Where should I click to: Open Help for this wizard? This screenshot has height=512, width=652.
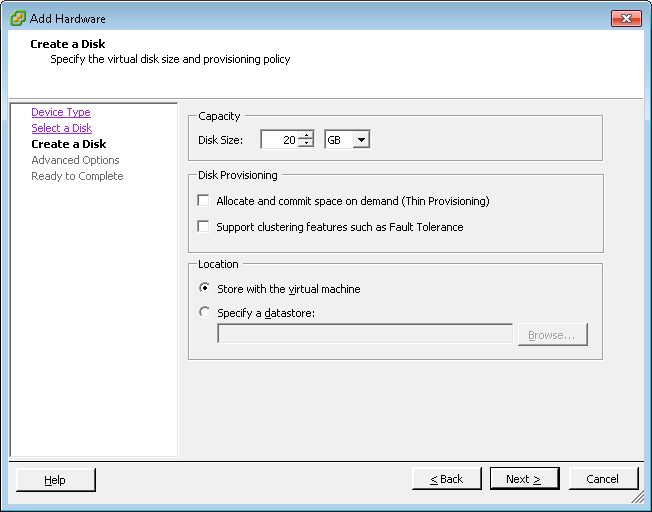coord(55,480)
